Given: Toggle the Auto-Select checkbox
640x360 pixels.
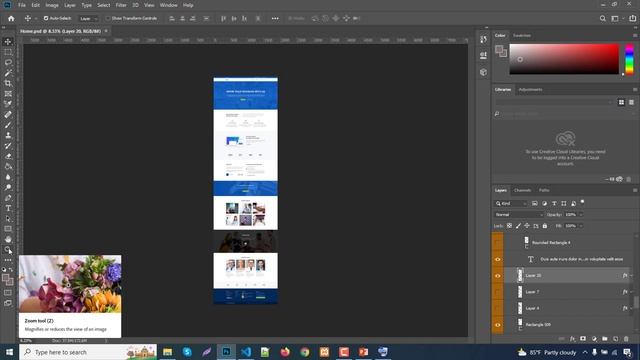Looking at the screenshot, I should click(46, 18).
